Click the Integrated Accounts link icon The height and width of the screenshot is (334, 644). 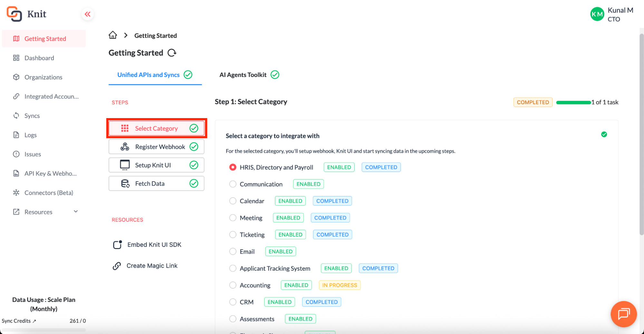click(x=16, y=96)
